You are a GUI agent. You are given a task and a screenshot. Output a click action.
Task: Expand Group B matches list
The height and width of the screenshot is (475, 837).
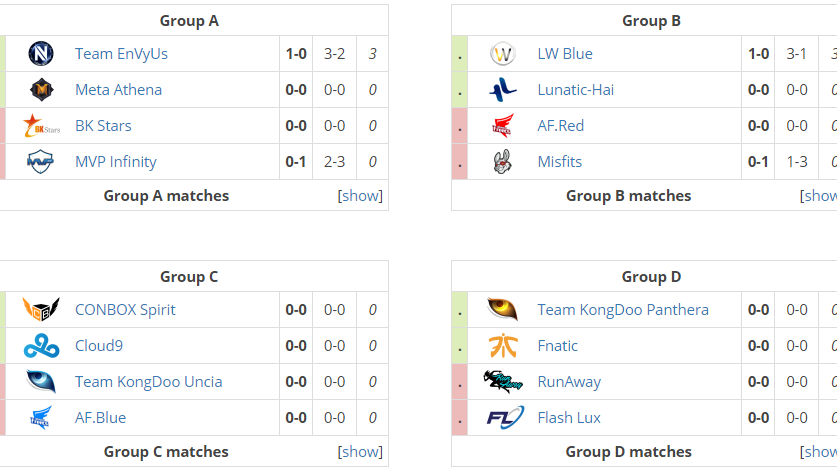click(820, 196)
